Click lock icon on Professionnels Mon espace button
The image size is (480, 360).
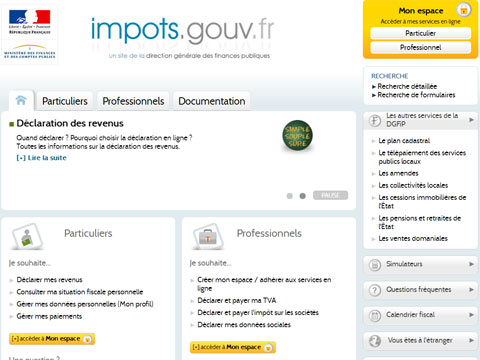point(268,348)
